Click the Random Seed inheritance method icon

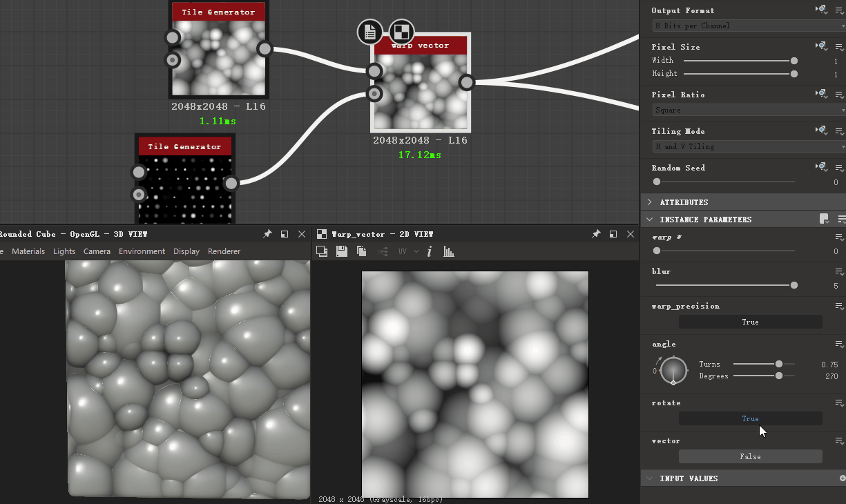821,167
